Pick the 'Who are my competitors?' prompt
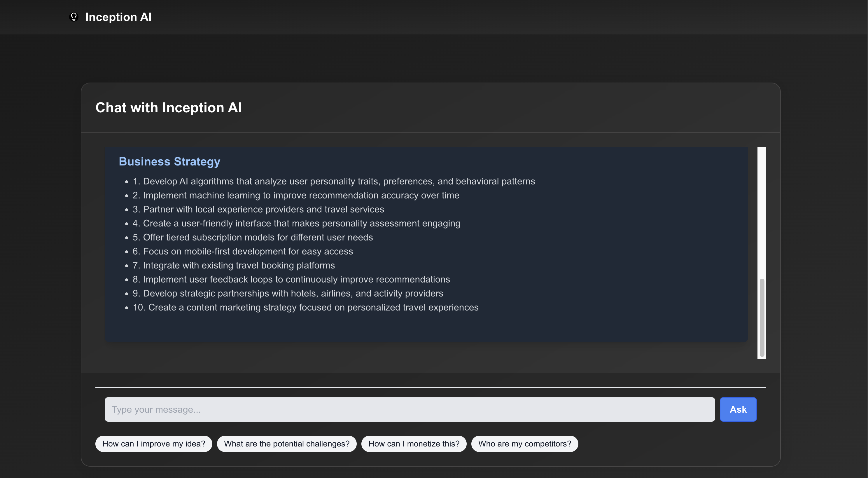The width and height of the screenshot is (868, 478). pyautogui.click(x=524, y=444)
